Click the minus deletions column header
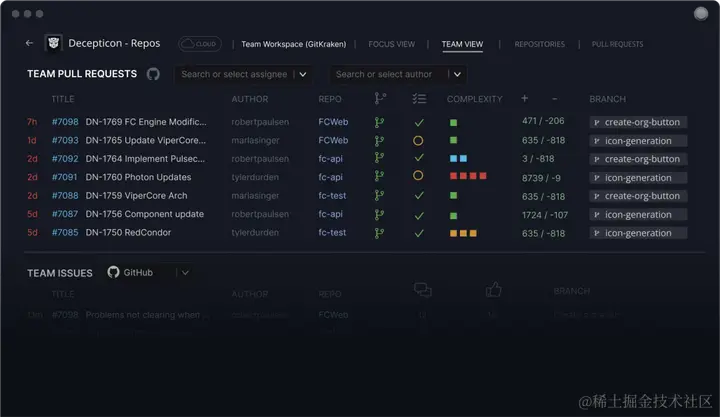 tap(554, 99)
